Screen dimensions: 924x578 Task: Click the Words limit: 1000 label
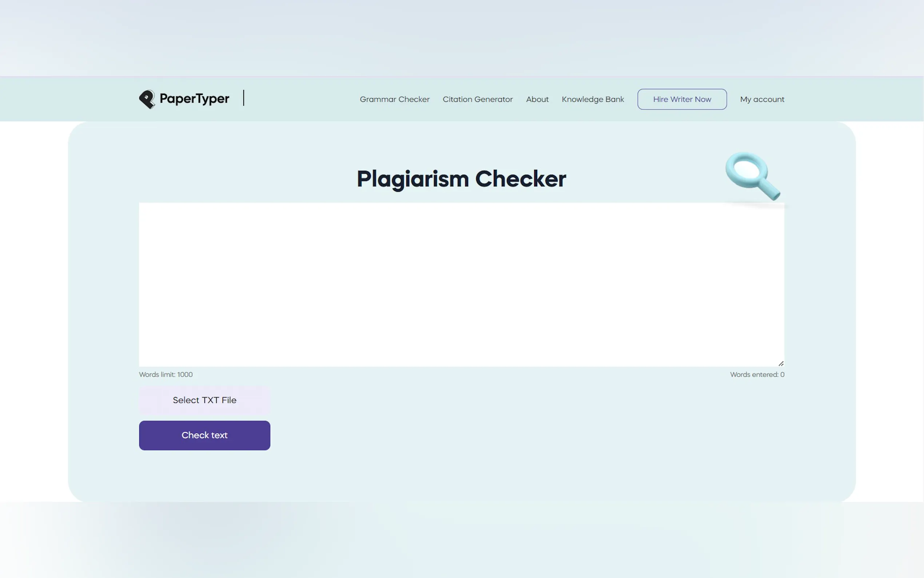166,375
